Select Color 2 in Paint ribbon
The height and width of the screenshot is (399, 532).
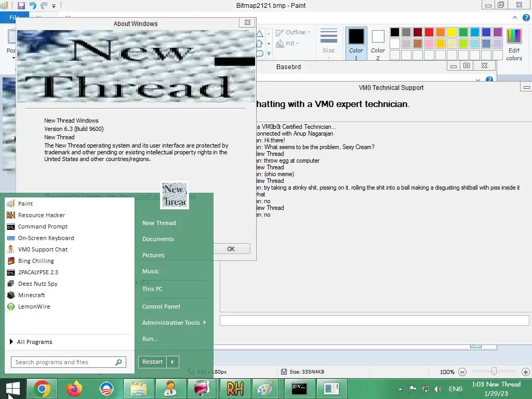click(x=378, y=44)
